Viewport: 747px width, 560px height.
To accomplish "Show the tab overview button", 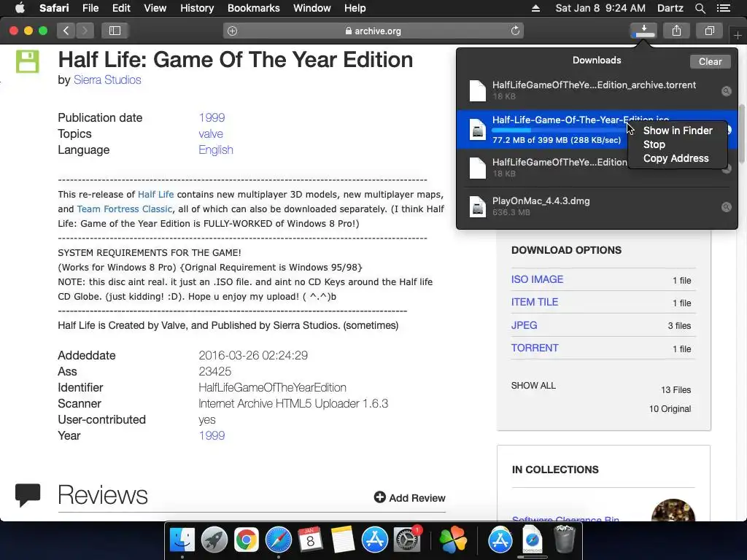I will [x=709, y=31].
